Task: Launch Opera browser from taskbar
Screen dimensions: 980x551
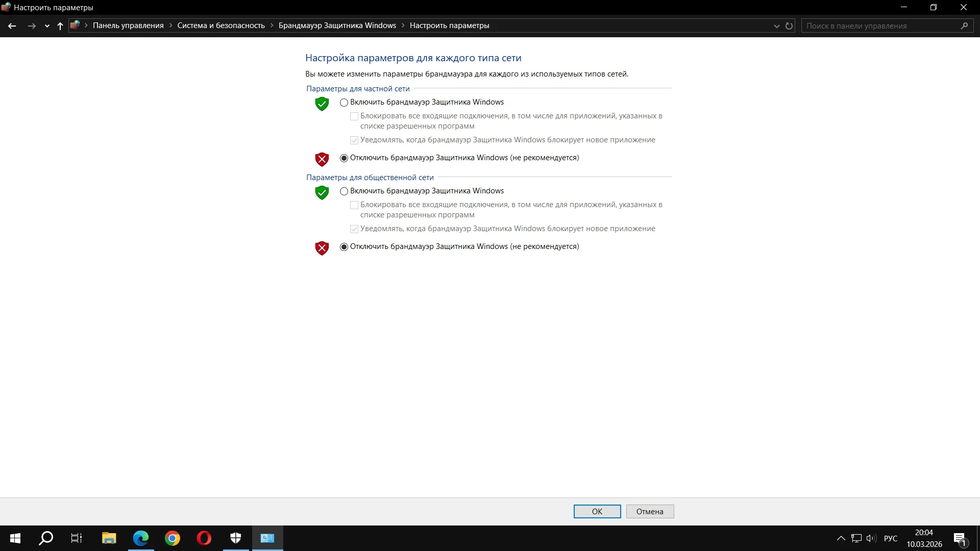Action: coord(204,538)
